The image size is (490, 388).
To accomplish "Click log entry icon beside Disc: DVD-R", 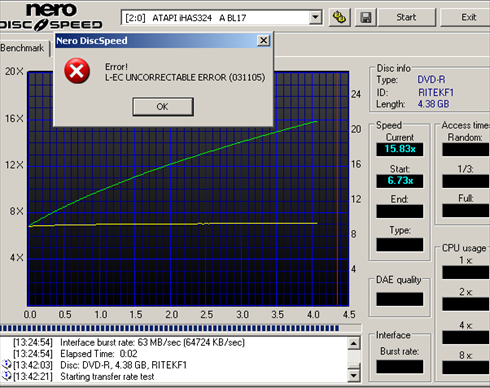I will click(6, 364).
